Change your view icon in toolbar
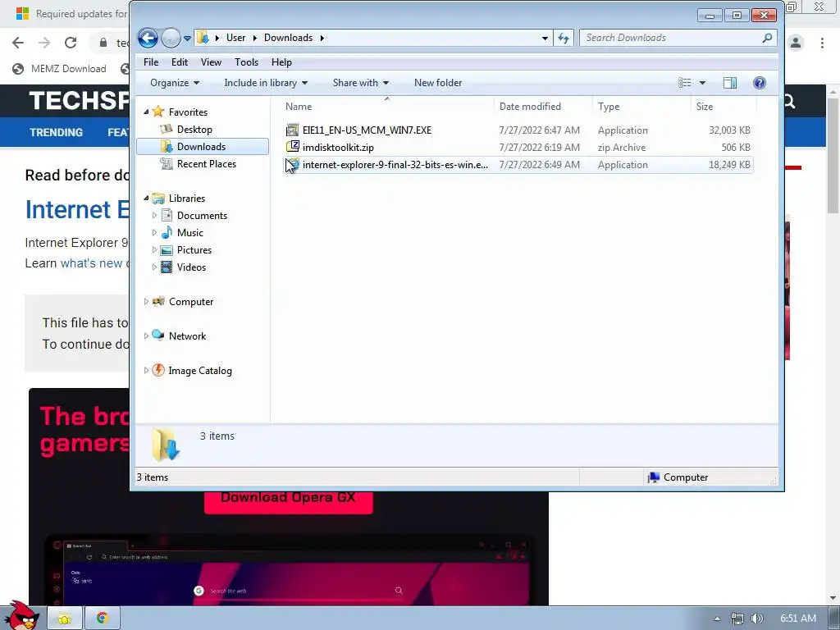 [685, 83]
